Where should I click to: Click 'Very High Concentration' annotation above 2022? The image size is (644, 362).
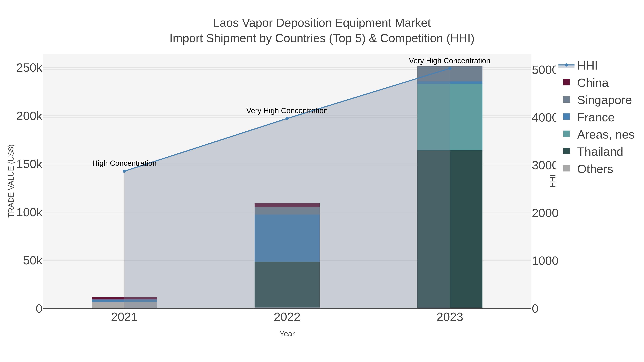[x=287, y=110]
